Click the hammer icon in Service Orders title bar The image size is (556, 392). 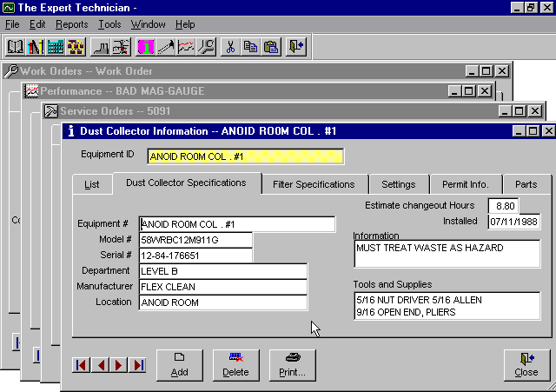(50, 111)
